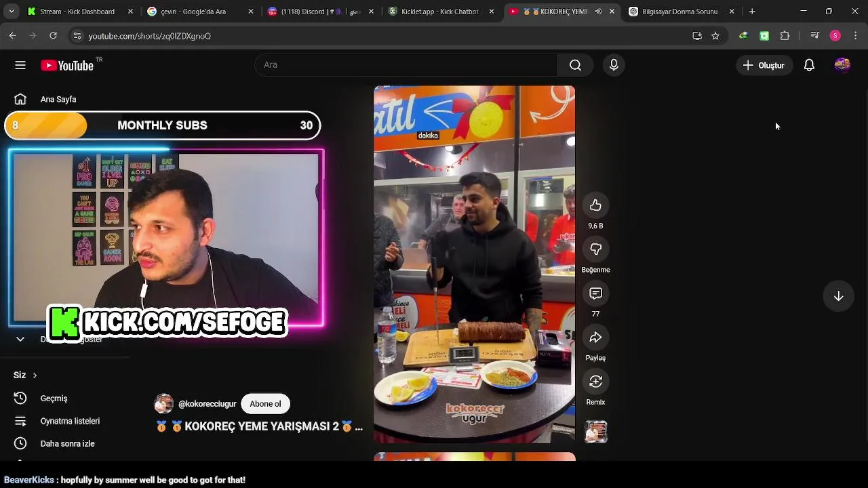The width and height of the screenshot is (868, 488).
Task: Click the KOKOREÇ YEME YARIŞMASI 2 title
Action: click(259, 427)
